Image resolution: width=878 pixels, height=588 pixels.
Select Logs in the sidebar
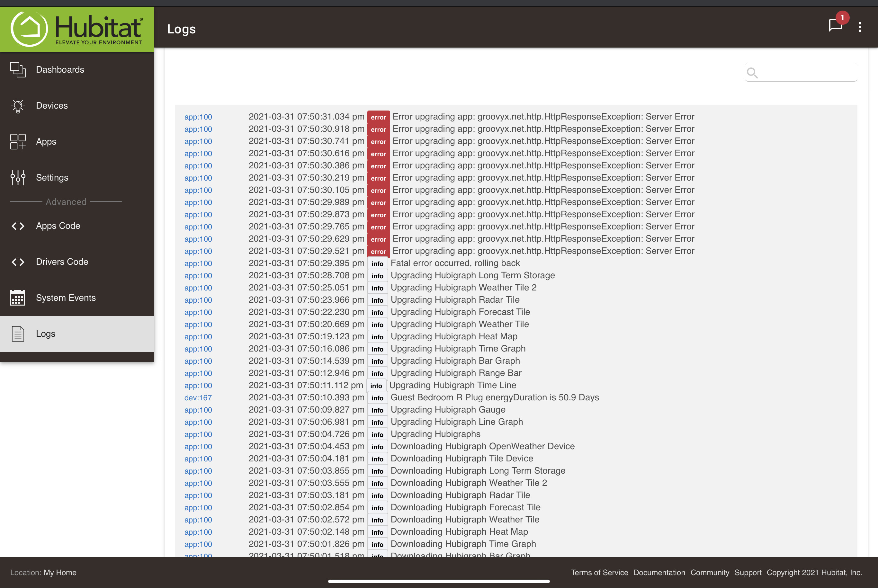(45, 334)
